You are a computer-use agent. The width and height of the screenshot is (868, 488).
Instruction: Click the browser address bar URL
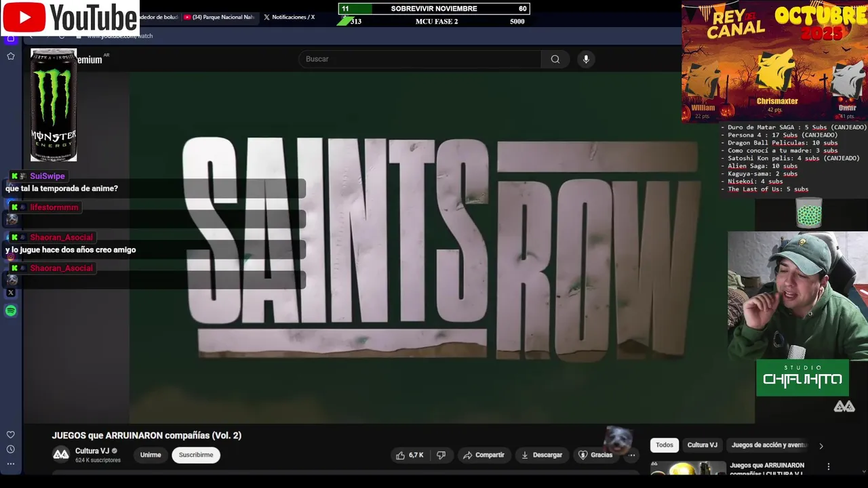(x=119, y=36)
